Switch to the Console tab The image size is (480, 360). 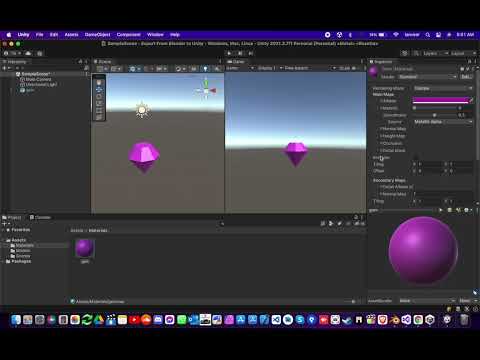coord(40,217)
